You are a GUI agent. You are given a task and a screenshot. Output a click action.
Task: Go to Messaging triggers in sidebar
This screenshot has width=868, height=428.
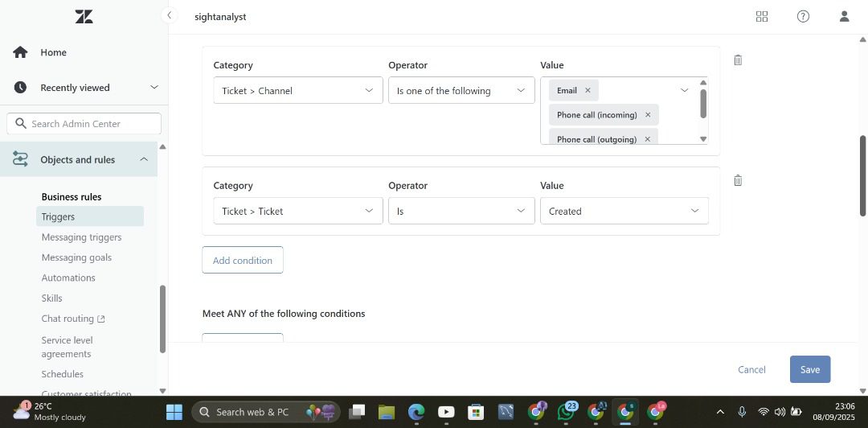pos(81,237)
